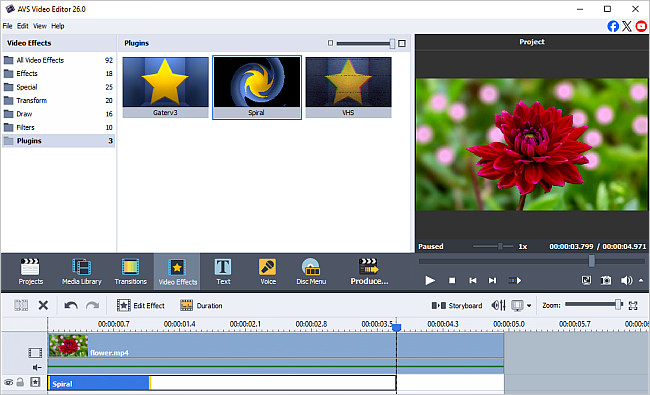
Task: Open the File menu
Action: [x=7, y=26]
